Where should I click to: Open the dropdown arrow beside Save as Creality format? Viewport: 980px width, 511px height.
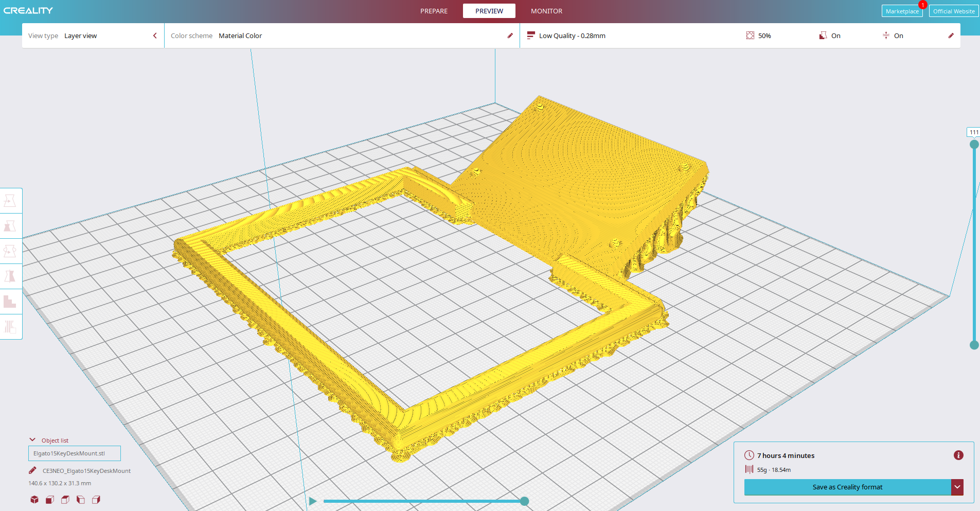pyautogui.click(x=957, y=487)
